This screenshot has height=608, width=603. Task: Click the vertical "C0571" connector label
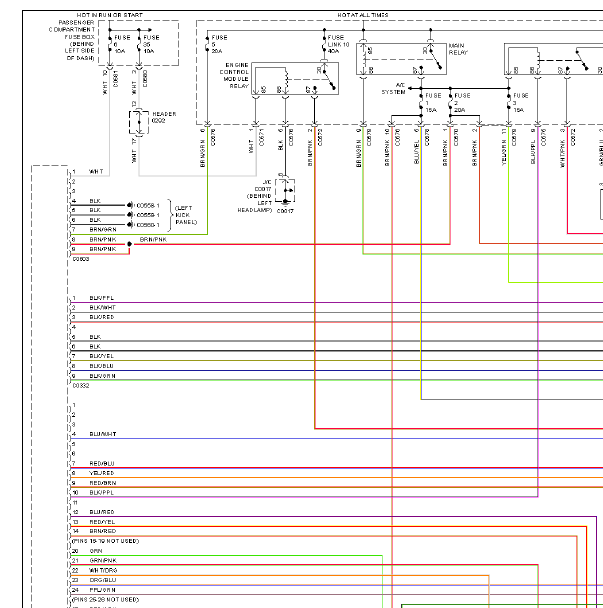pyautogui.click(x=261, y=137)
